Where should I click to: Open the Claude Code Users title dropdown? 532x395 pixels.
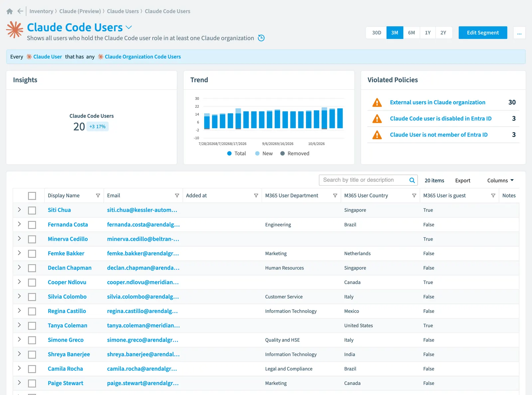[129, 27]
